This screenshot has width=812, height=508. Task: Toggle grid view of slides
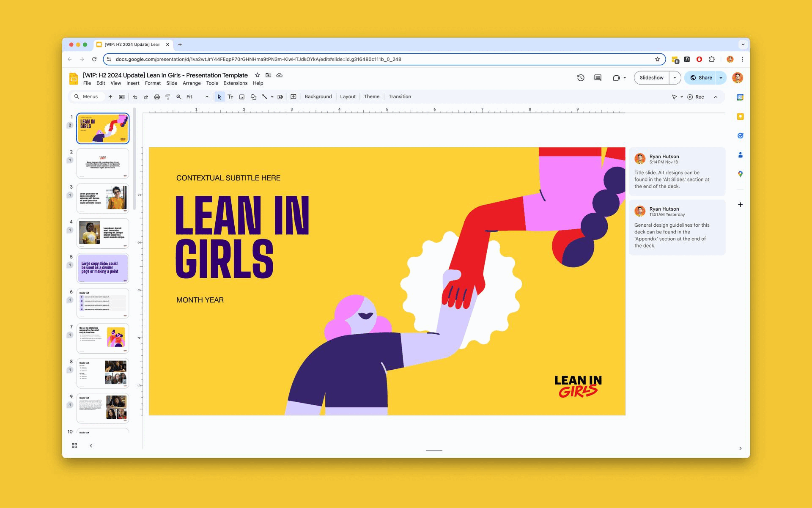[74, 445]
